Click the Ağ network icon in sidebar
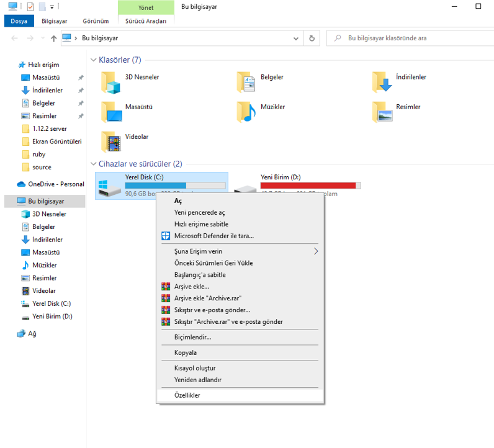 pyautogui.click(x=21, y=333)
